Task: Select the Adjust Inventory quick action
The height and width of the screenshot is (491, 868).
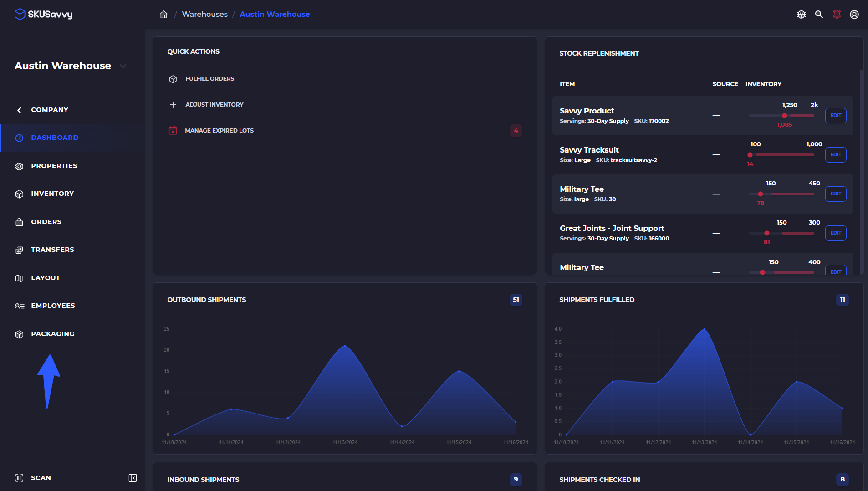Action: tap(345, 105)
